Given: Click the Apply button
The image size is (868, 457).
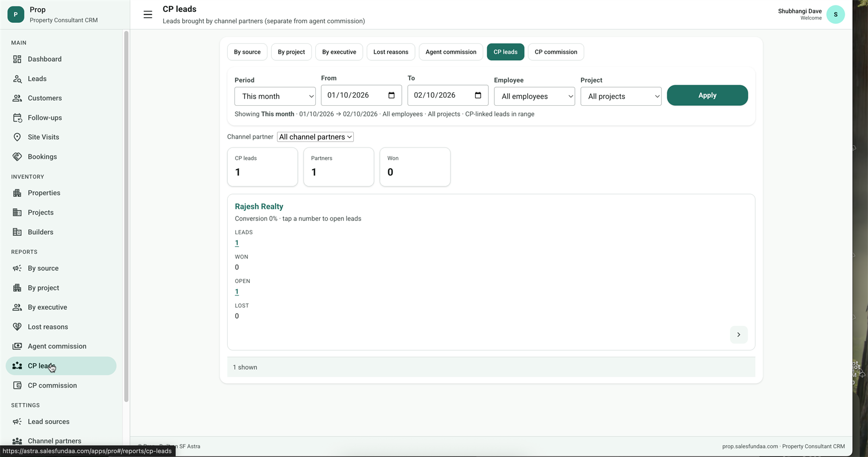Looking at the screenshot, I should pos(707,95).
